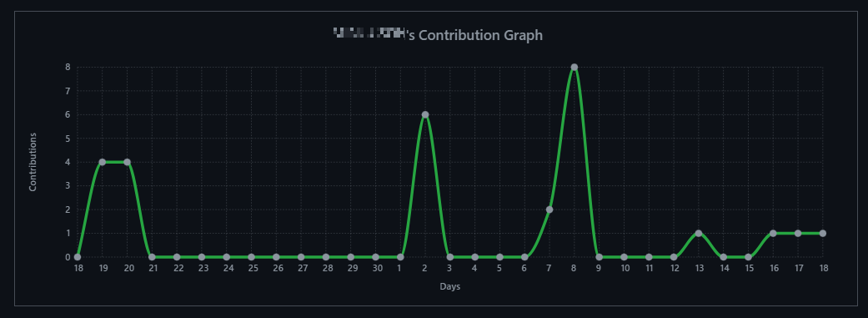
Task: Select the day 17 data point
Action: click(x=798, y=233)
